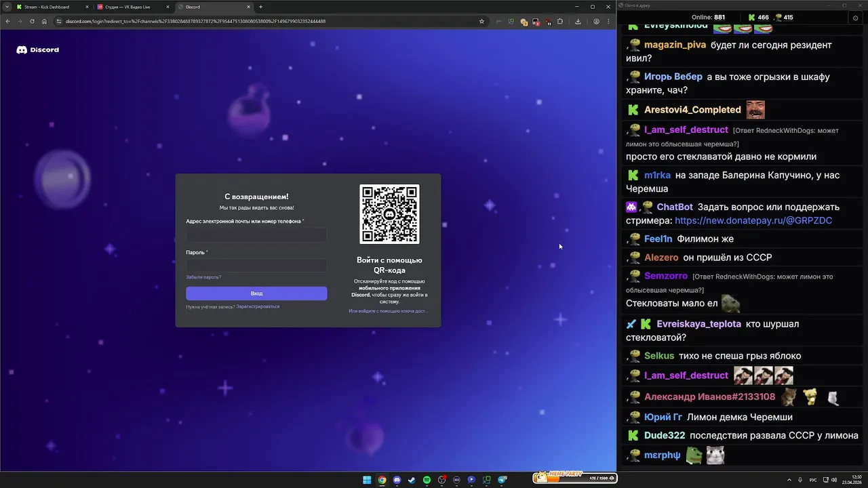
Task: Bookmark this page with the star icon
Action: point(481,21)
